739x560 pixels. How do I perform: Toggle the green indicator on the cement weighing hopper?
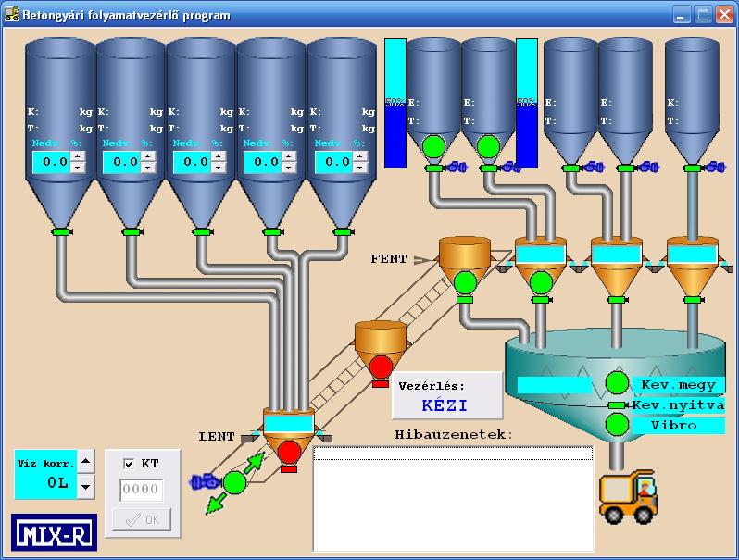541,282
